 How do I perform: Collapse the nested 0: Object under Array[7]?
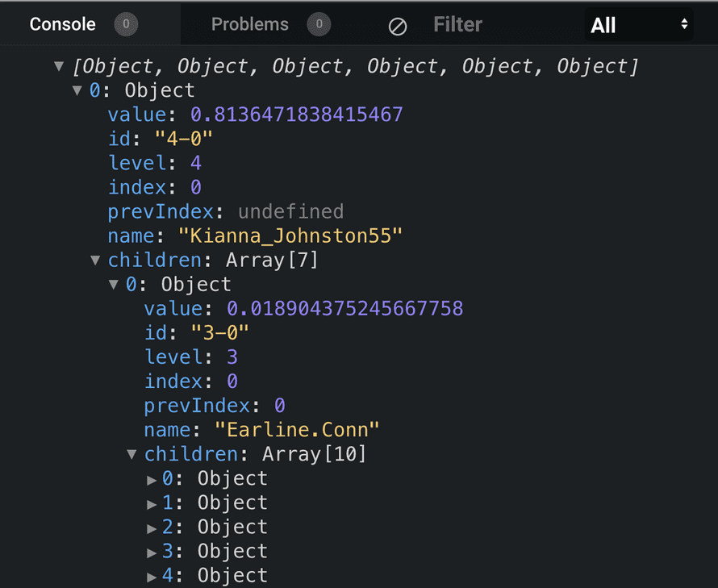[114, 284]
